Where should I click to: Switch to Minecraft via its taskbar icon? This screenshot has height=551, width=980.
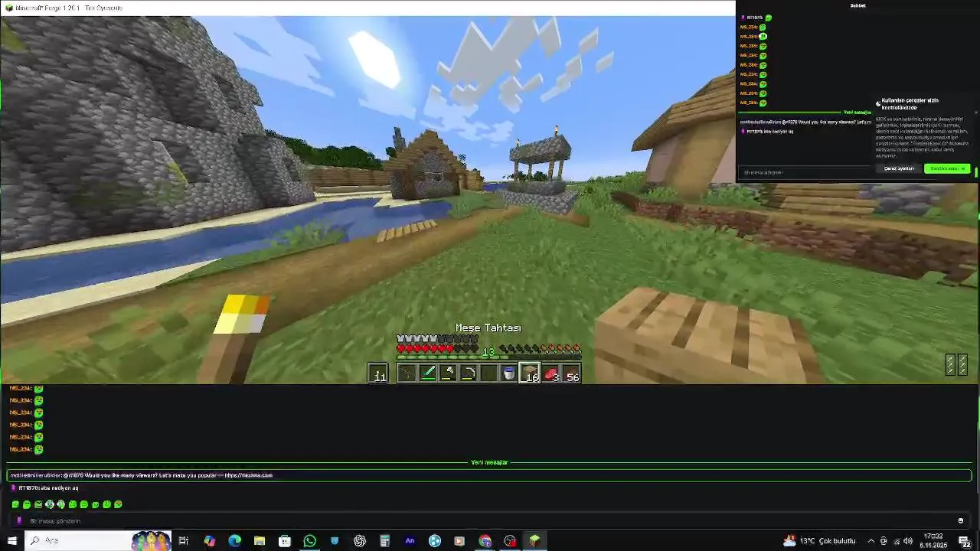(x=534, y=541)
